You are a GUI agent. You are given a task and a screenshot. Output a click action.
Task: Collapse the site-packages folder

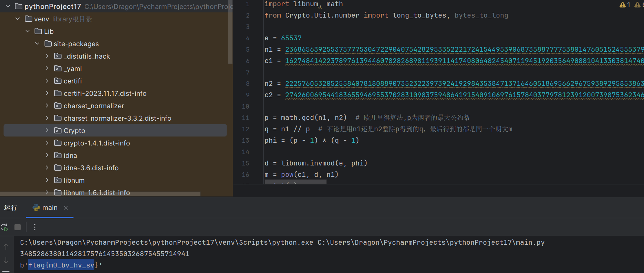coord(37,44)
